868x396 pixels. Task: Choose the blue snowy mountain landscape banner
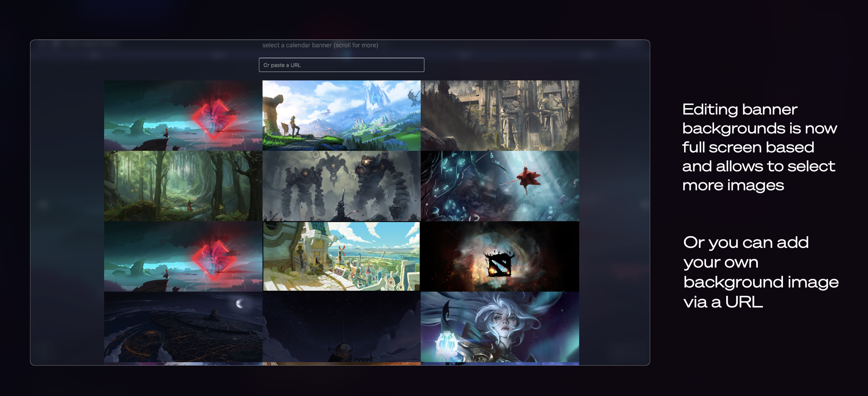(x=341, y=115)
